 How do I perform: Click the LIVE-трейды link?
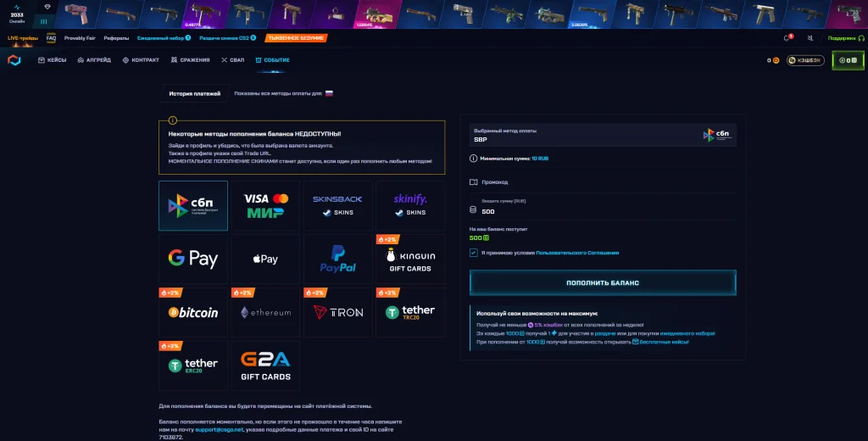pyautogui.click(x=23, y=38)
